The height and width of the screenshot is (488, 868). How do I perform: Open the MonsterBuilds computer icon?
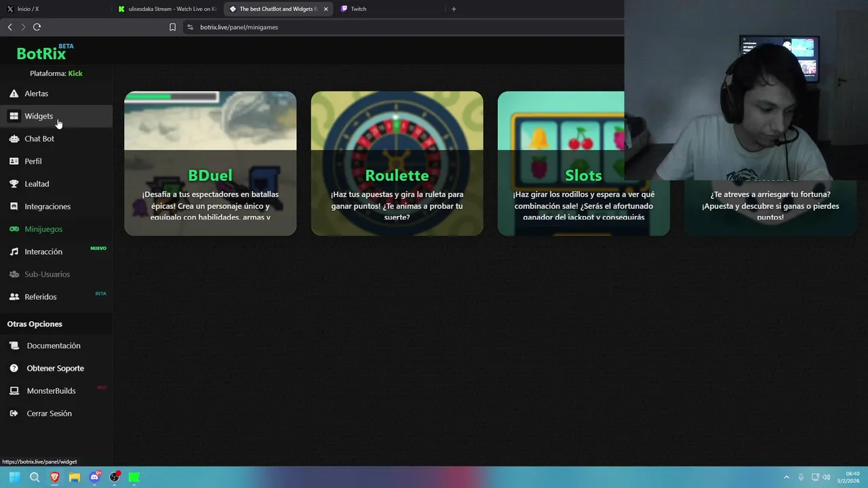pyautogui.click(x=14, y=391)
